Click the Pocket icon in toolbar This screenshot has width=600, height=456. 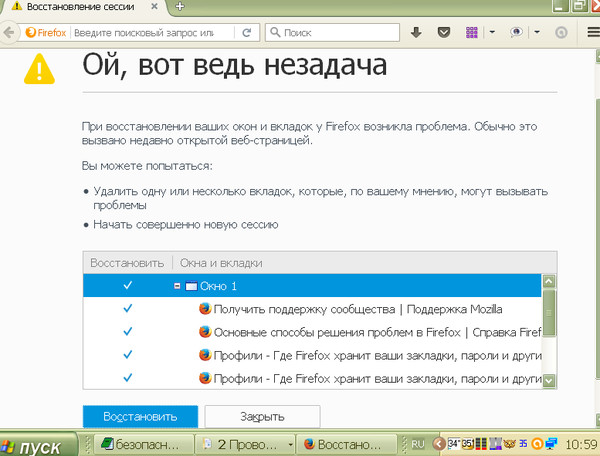point(443,33)
